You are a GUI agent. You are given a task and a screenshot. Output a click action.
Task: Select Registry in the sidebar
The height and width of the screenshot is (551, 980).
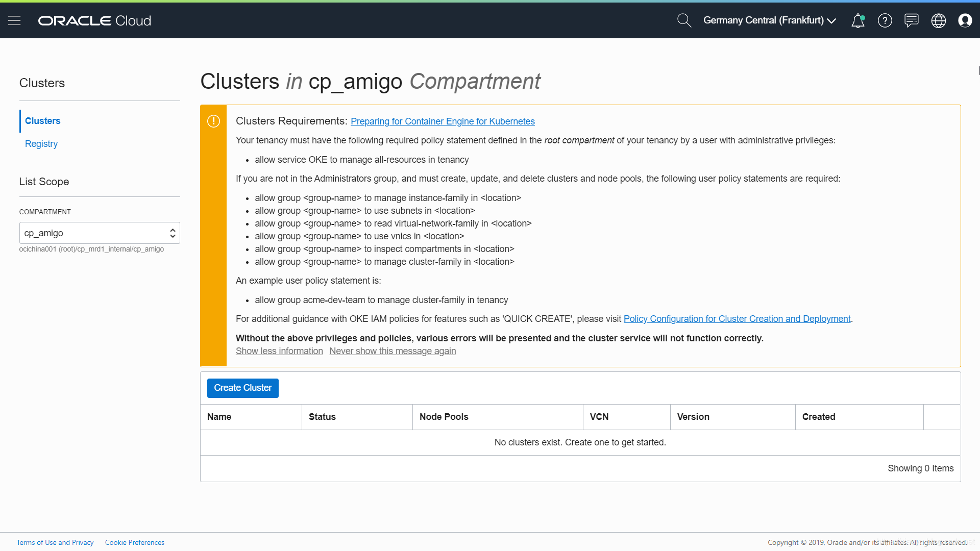tap(41, 144)
